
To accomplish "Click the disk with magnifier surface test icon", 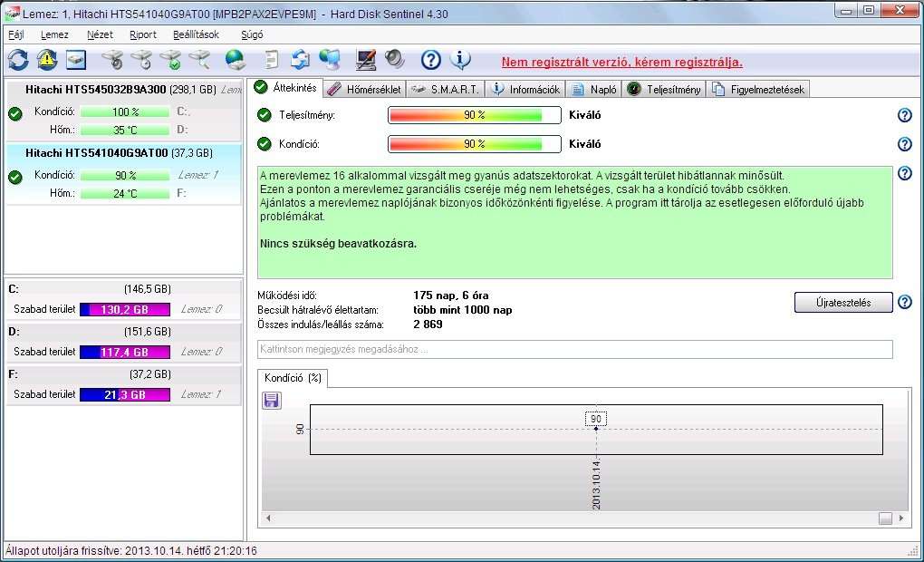I will pyautogui.click(x=199, y=60).
